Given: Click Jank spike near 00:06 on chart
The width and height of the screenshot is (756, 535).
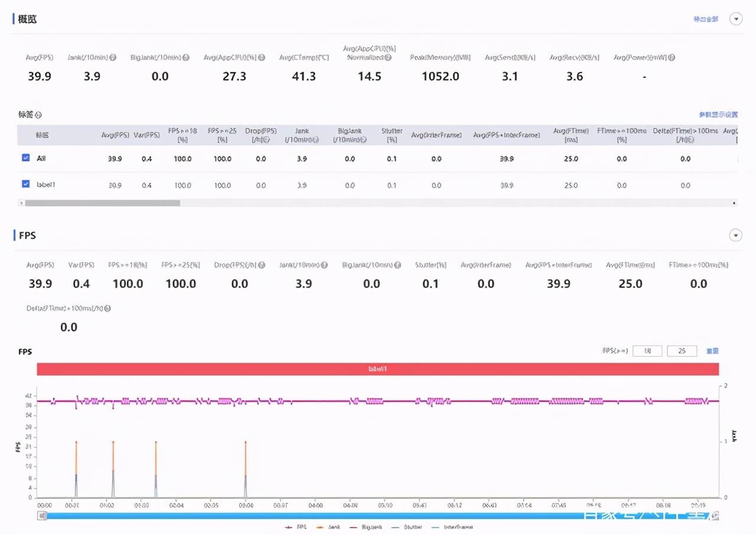Looking at the screenshot, I should [x=245, y=469].
